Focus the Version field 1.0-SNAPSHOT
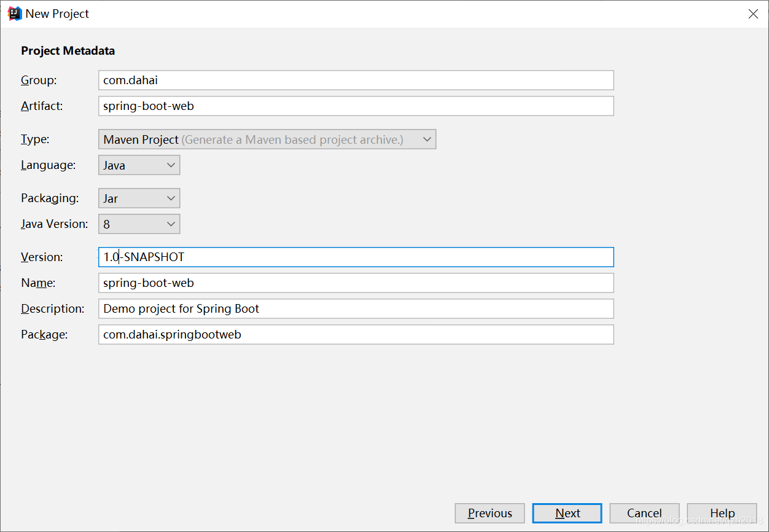 (x=356, y=257)
